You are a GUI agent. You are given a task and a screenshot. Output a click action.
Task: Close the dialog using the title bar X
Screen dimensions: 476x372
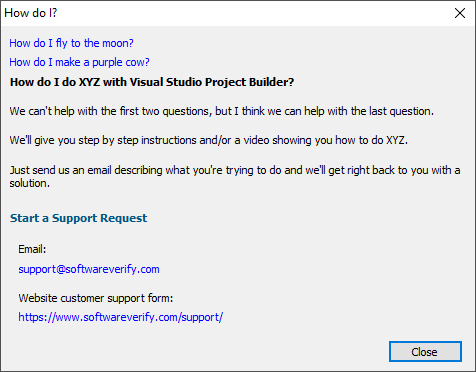click(x=460, y=13)
